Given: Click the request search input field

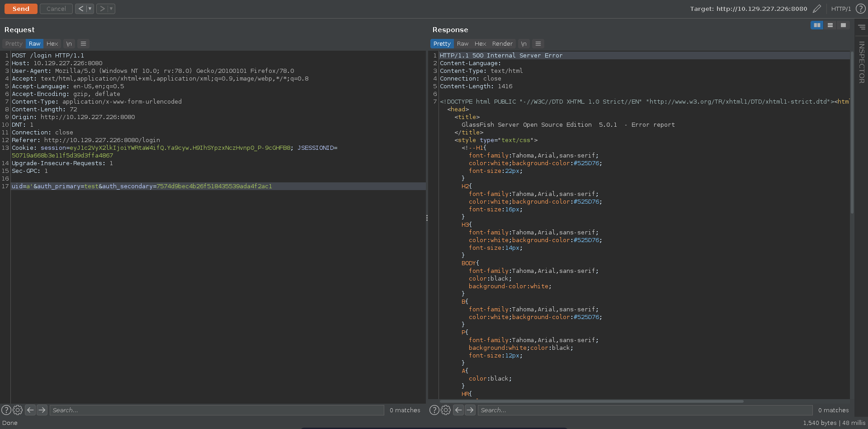Looking at the screenshot, I should pos(217,410).
